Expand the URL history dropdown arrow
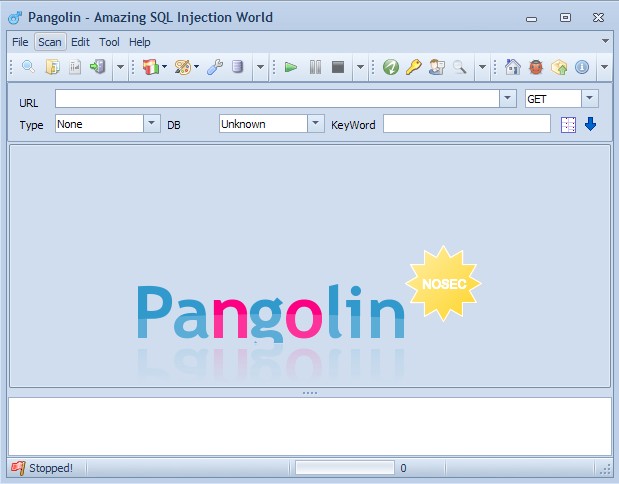Image resolution: width=619 pixels, height=484 pixels. pyautogui.click(x=508, y=98)
